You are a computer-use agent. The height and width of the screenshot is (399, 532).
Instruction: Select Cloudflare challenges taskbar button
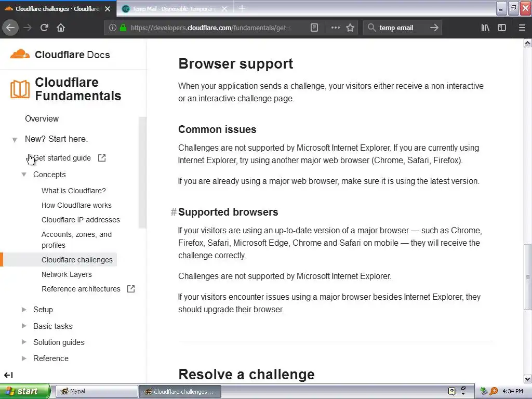point(180,391)
